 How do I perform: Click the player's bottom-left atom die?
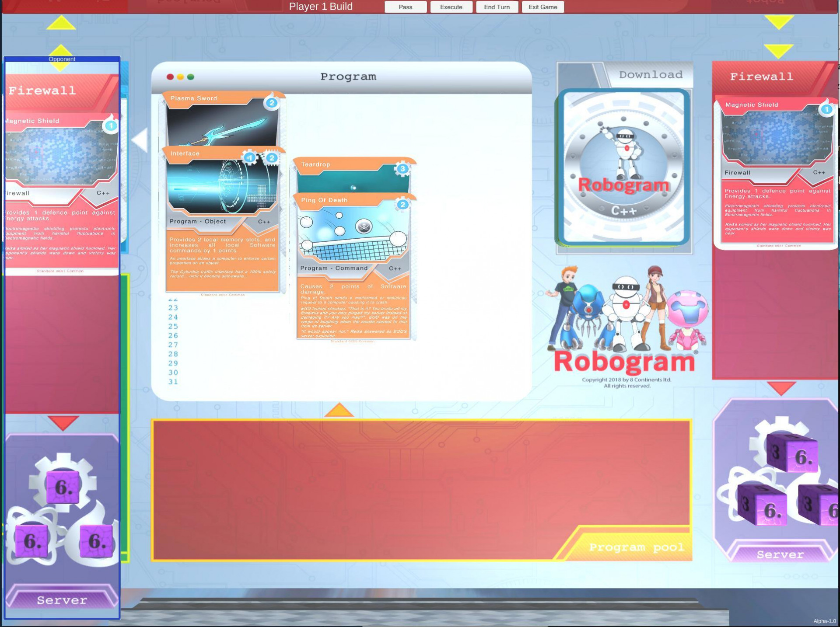(762, 505)
